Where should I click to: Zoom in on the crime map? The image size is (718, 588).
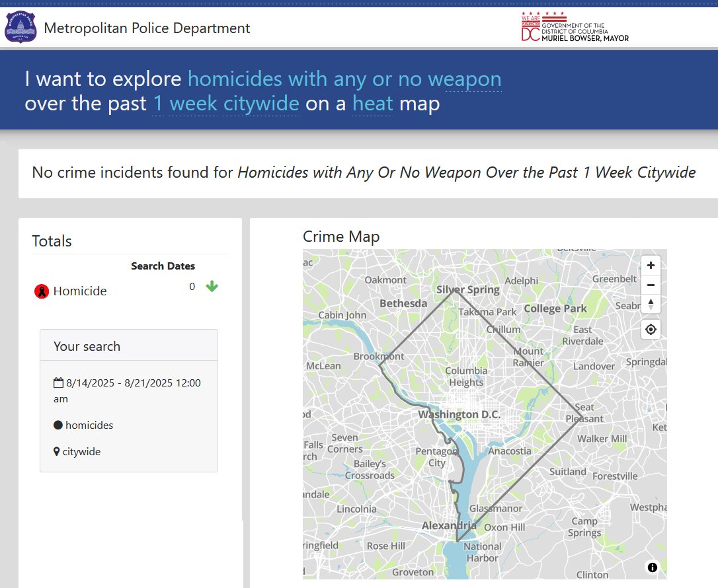[651, 266]
